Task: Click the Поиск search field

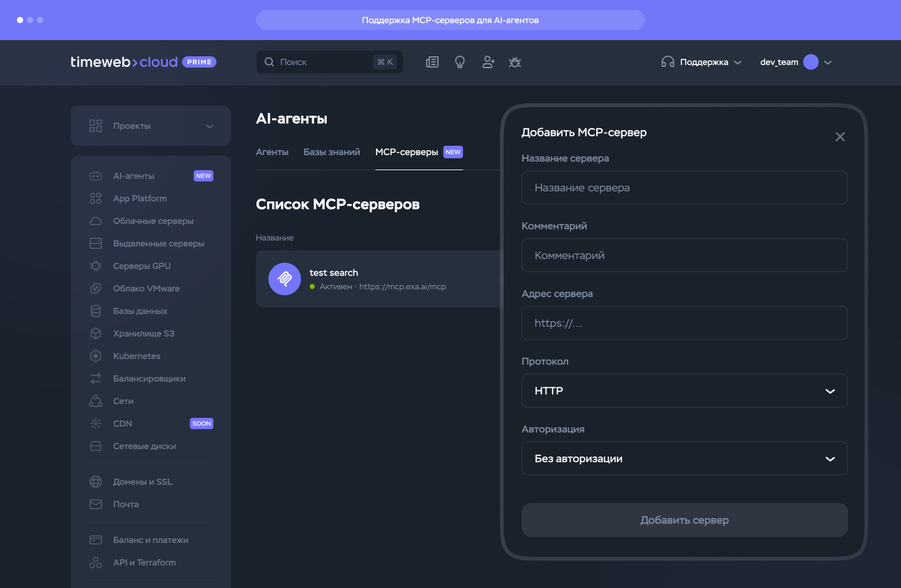Action: point(319,62)
